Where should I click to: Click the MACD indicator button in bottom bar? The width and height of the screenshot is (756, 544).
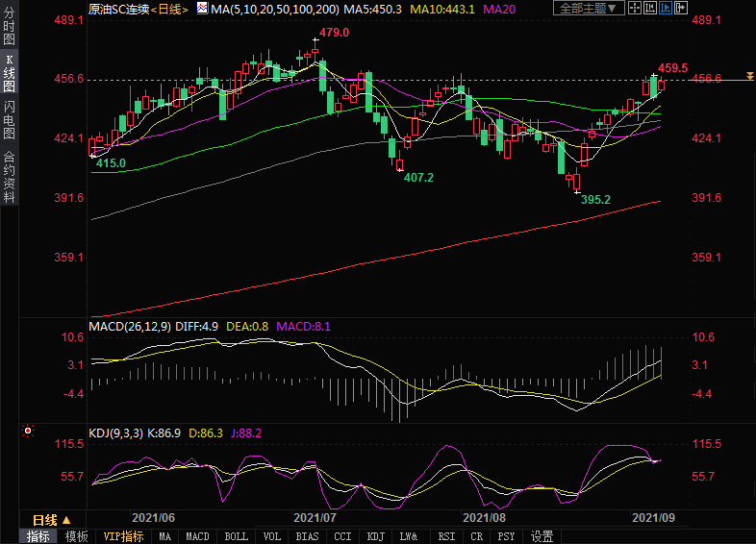197,536
